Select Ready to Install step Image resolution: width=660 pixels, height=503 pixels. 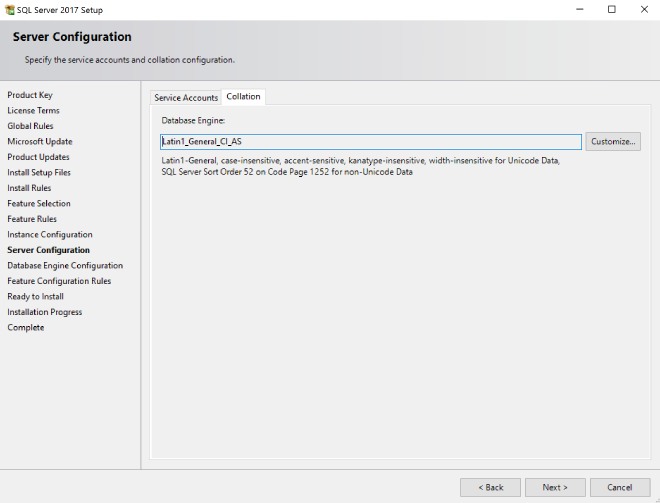click(x=35, y=297)
